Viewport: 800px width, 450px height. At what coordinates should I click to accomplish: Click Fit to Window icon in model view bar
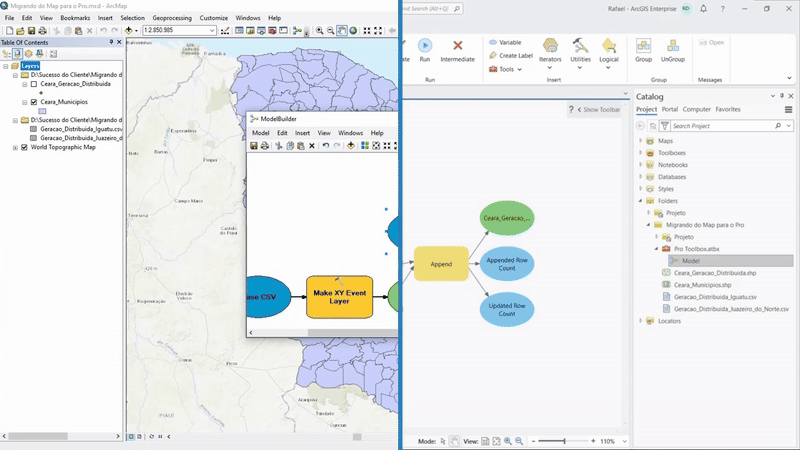click(x=496, y=441)
